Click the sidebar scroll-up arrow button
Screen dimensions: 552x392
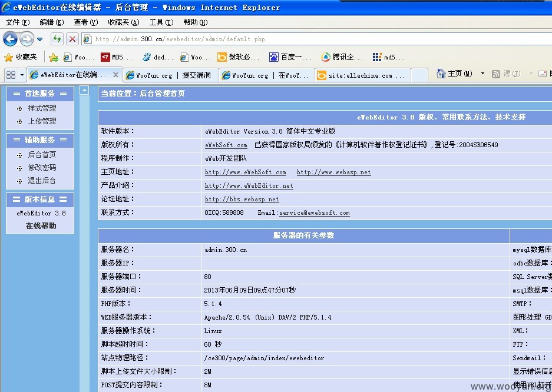pos(84,91)
